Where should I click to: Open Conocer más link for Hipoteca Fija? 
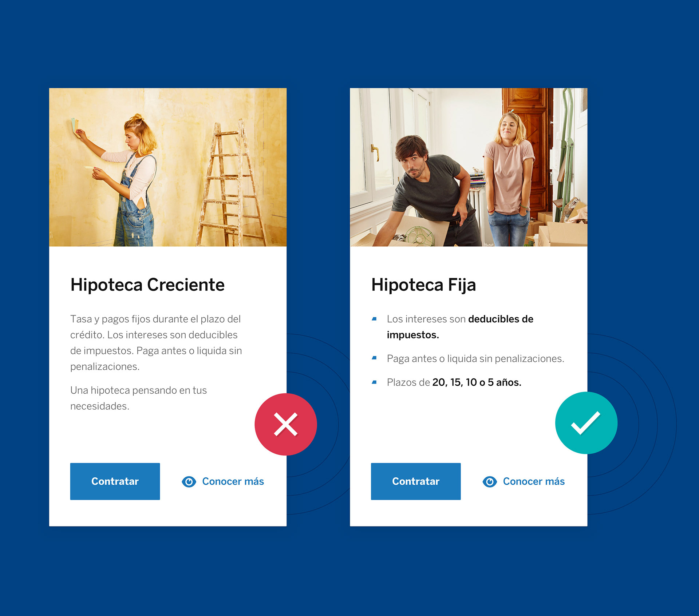[x=534, y=481]
